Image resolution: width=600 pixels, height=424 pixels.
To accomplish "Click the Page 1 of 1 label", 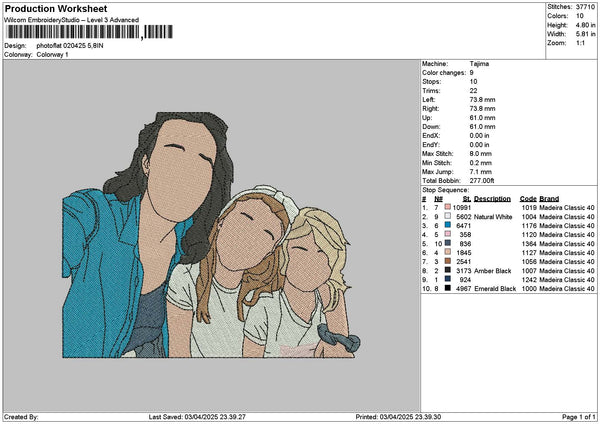I will coord(579,417).
